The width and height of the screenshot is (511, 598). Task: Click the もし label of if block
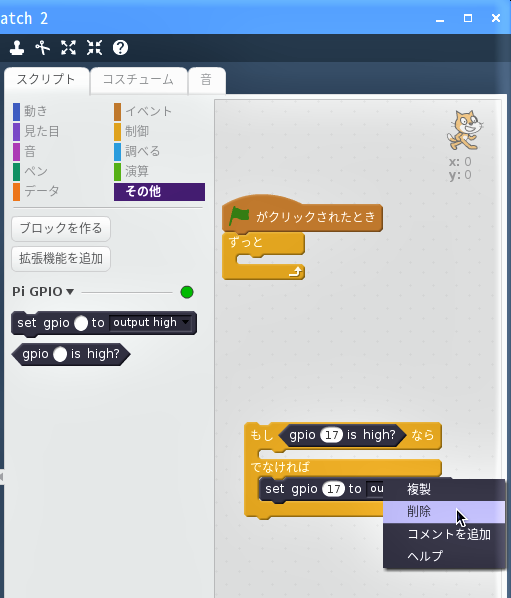point(262,435)
